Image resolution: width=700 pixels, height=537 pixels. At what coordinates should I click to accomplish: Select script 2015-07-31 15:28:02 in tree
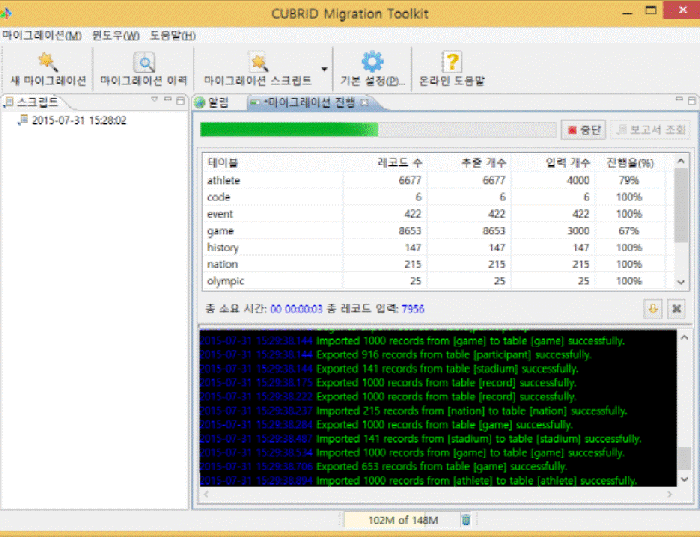(78, 120)
